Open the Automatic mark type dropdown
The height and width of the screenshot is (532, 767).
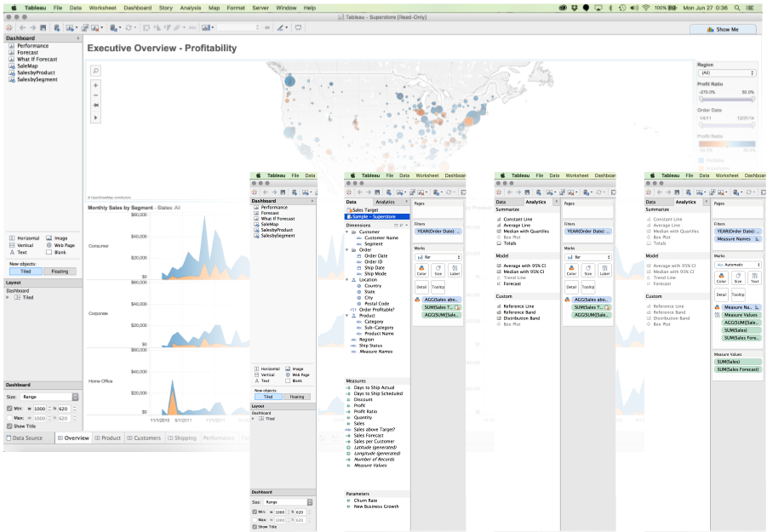(738, 265)
